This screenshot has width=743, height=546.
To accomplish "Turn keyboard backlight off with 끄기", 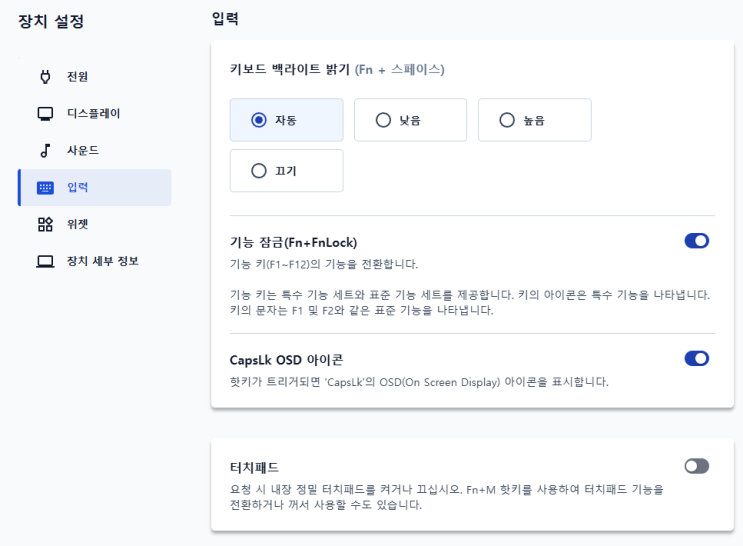I will 259,171.
